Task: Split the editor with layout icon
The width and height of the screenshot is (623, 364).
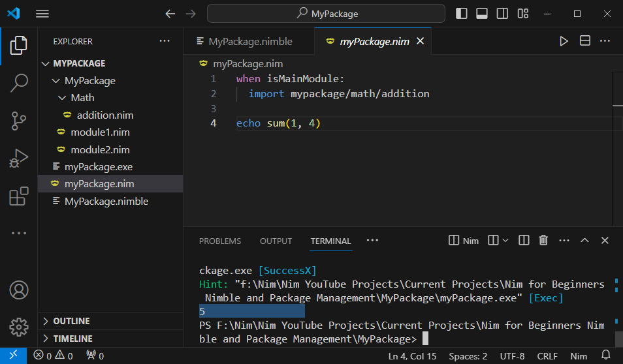Action: pos(585,41)
